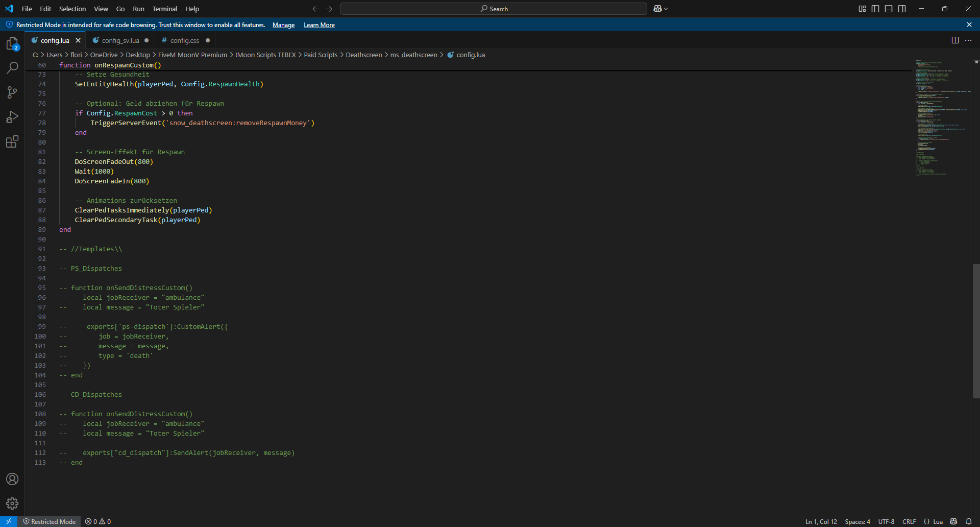Toggle the Secondary Side Bar
Image resolution: width=980 pixels, height=527 pixels.
click(x=902, y=9)
